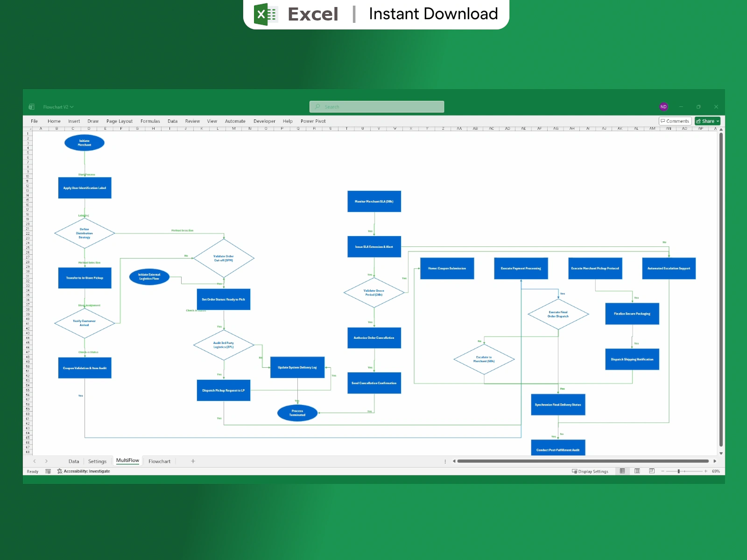Click the macro recording status bar icon
The height and width of the screenshot is (560, 747).
[x=48, y=471]
